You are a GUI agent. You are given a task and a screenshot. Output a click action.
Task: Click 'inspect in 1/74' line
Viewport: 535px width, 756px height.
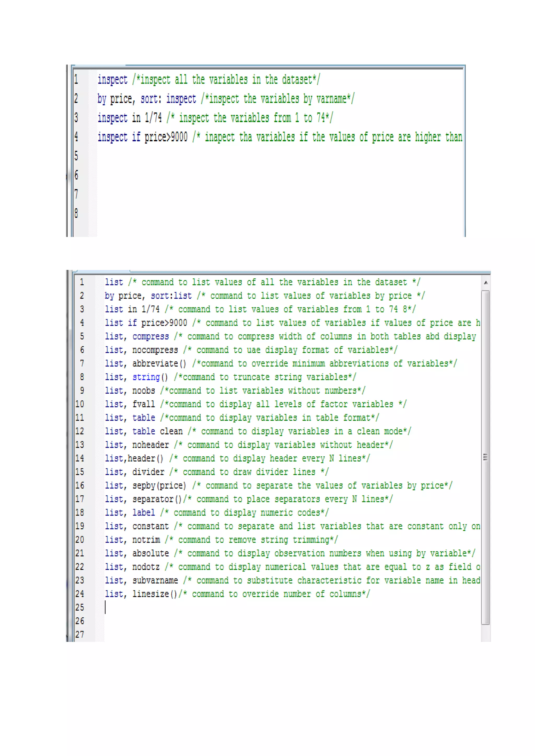[215, 118]
